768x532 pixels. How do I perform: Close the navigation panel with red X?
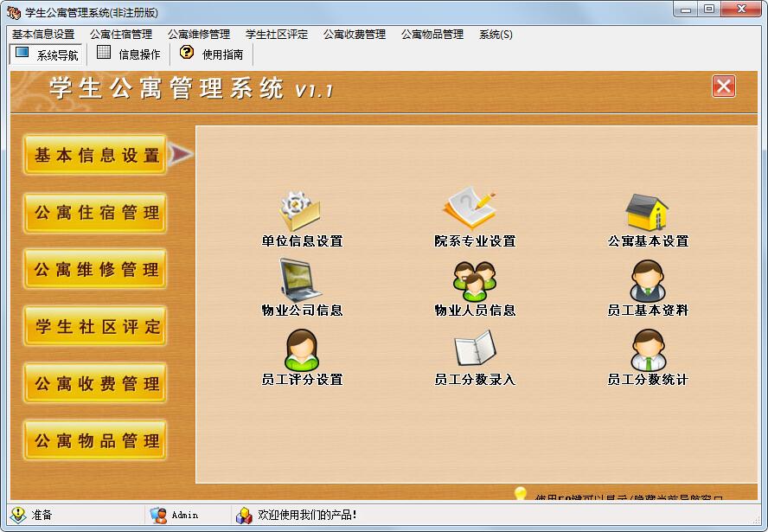pos(722,86)
